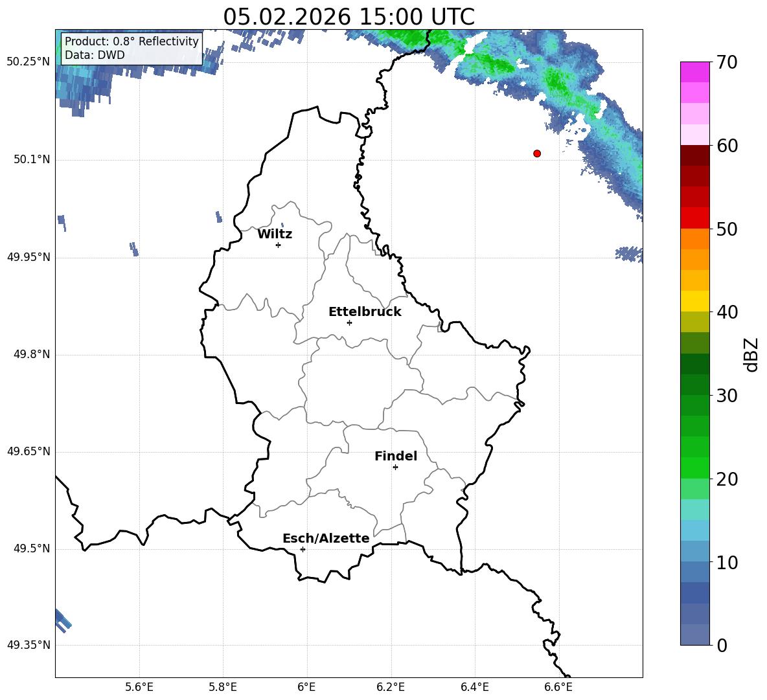Click the 6°E longitude label

(306, 687)
